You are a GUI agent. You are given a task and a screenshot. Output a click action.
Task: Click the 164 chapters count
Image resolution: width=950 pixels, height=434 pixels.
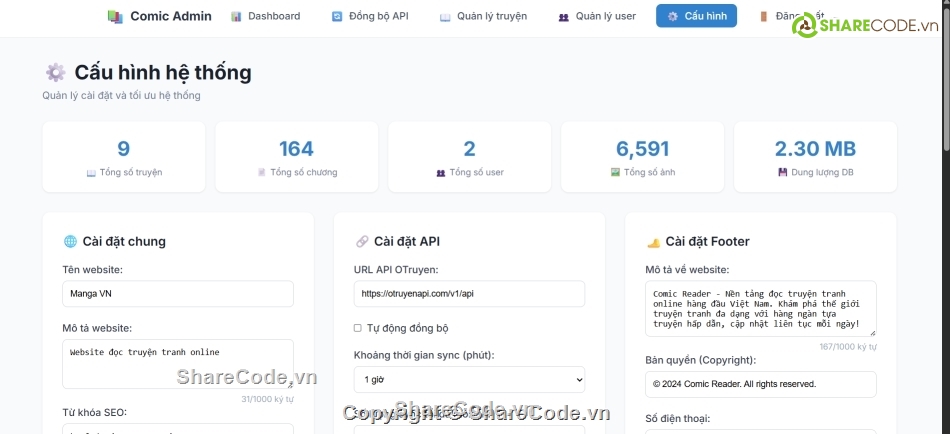tap(296, 149)
